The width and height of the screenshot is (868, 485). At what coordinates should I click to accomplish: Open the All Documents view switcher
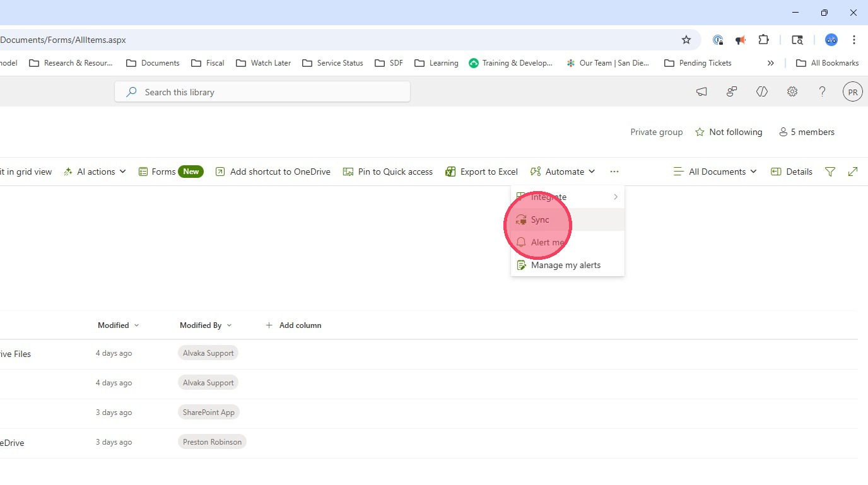[715, 172]
